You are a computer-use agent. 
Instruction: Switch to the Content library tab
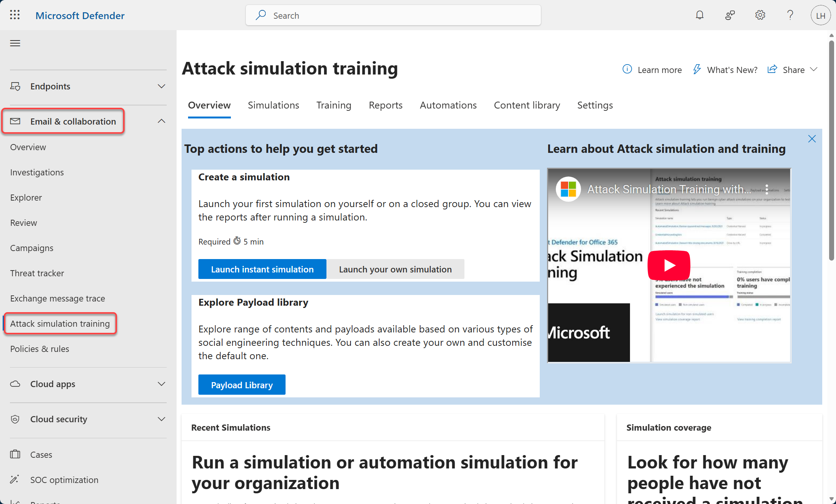pyautogui.click(x=527, y=105)
